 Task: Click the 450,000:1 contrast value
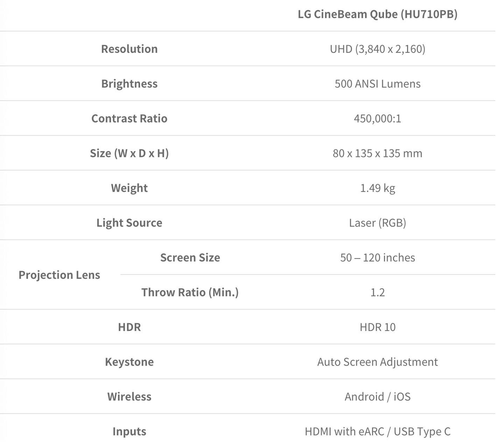378,118
